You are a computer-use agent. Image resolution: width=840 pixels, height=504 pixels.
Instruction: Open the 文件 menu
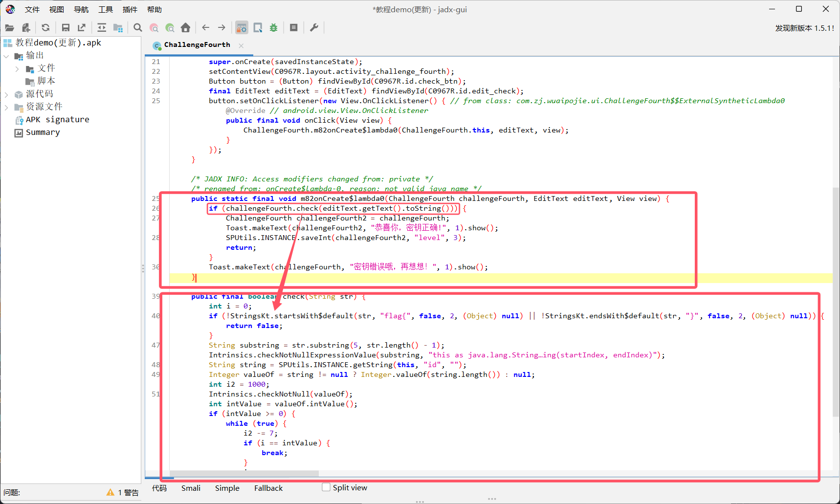pyautogui.click(x=32, y=9)
